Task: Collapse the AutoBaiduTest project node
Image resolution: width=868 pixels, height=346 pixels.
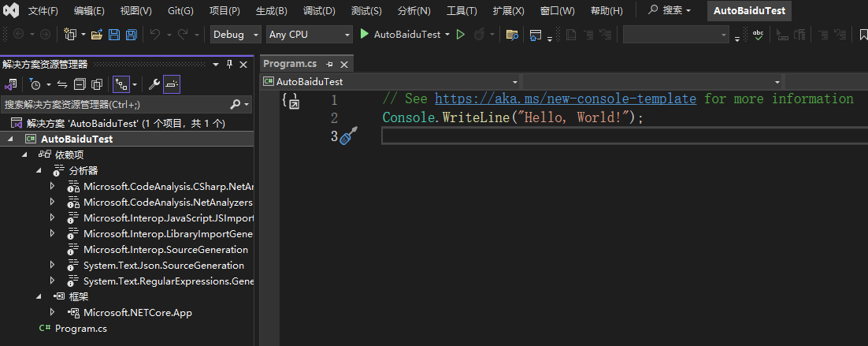Action: coord(10,139)
